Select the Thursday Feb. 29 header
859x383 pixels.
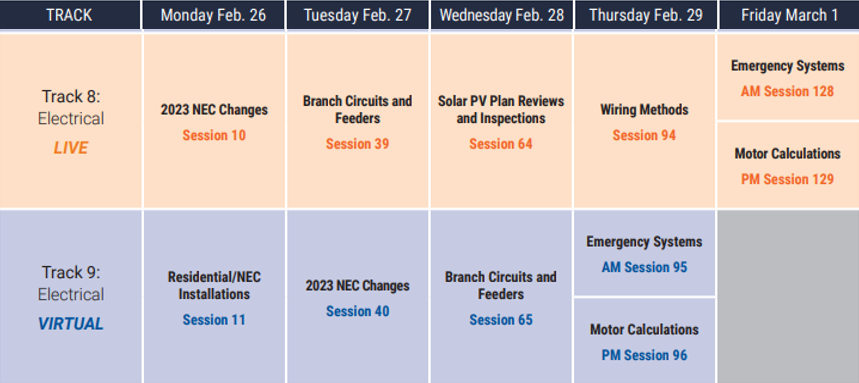tap(644, 15)
